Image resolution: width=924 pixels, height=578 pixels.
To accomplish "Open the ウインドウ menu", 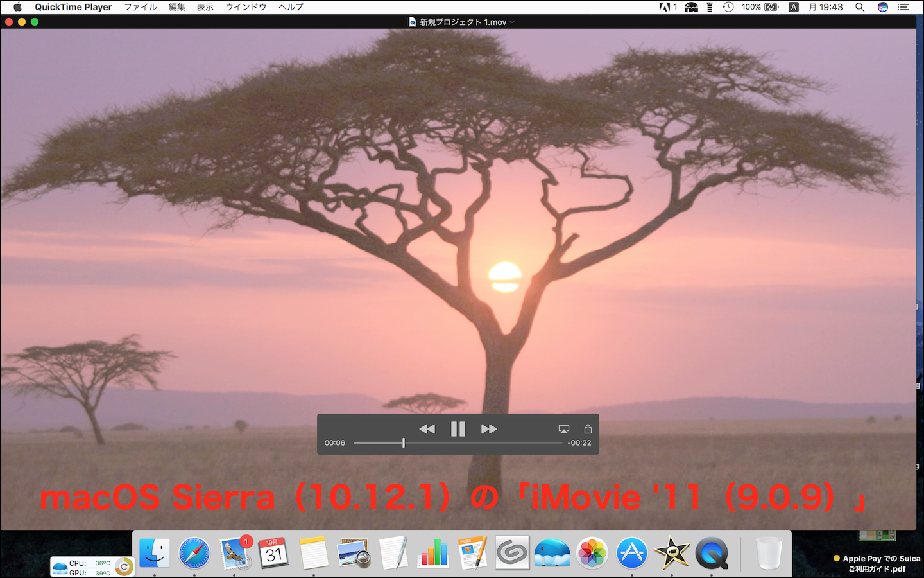I will point(246,7).
